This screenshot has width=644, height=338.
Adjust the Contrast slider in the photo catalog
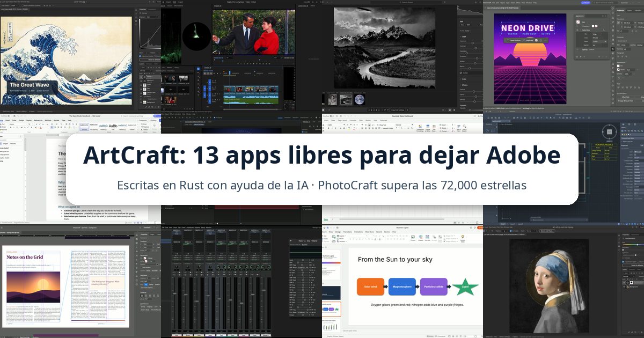tap(472, 48)
